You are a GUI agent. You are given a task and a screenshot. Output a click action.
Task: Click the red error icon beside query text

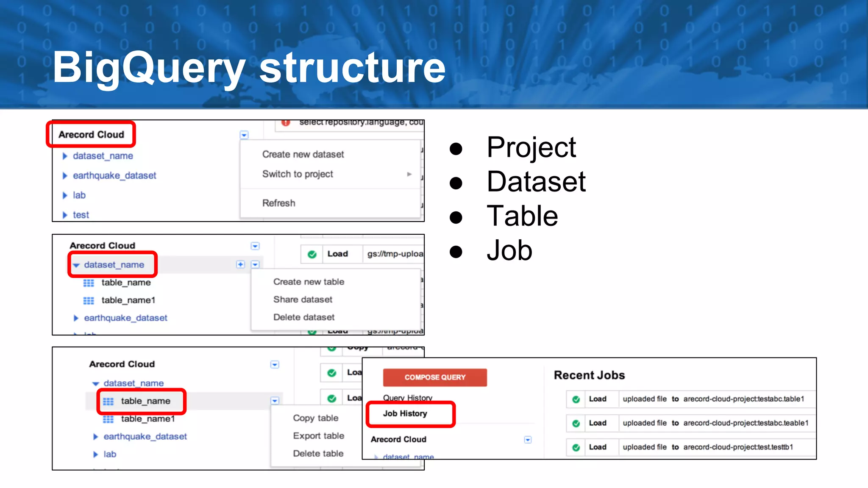(x=286, y=123)
